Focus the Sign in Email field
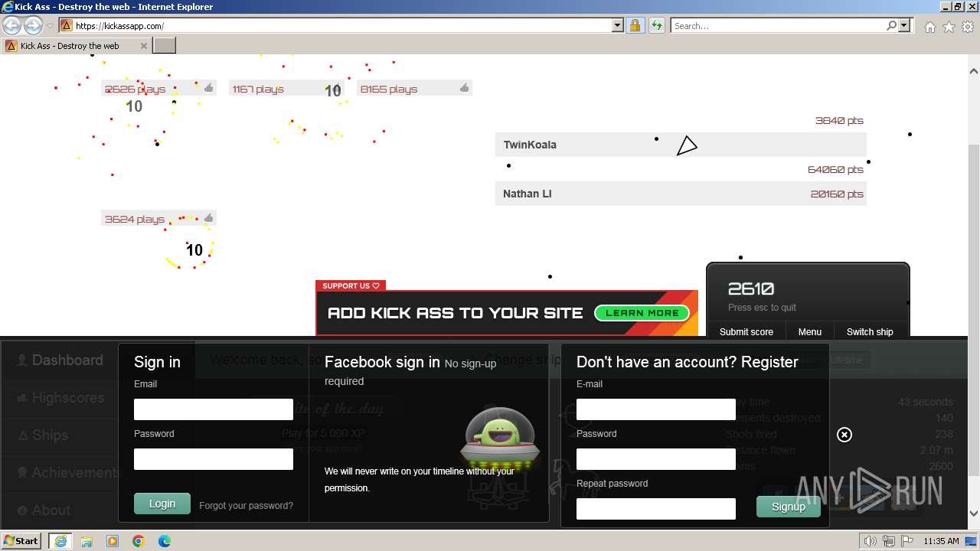Screen dimensions: 980x551 tap(214, 409)
